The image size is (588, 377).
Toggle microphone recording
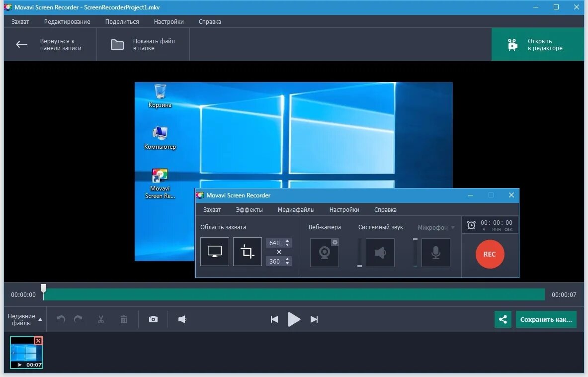coord(435,253)
